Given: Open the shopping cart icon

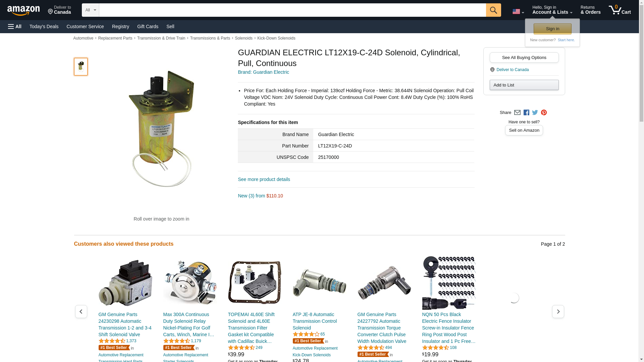Looking at the screenshot, I should coord(620,10).
